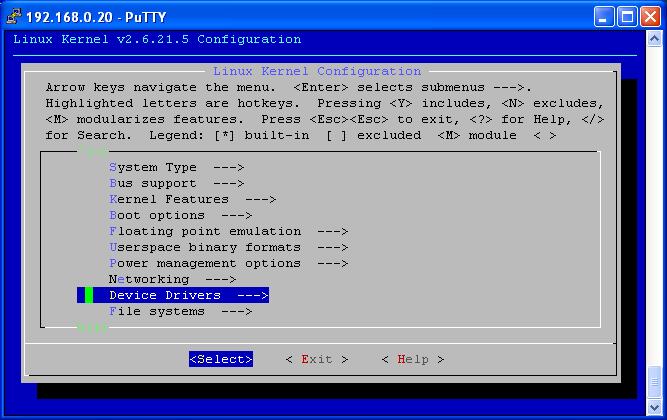Open the File systems submenu
Screen dimensions: 667x420
[x=180, y=311]
